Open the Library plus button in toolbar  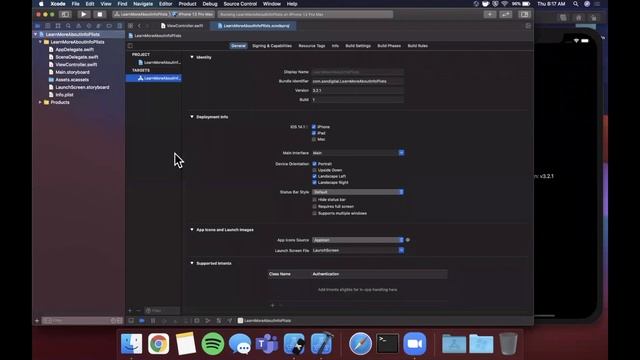point(490,14)
